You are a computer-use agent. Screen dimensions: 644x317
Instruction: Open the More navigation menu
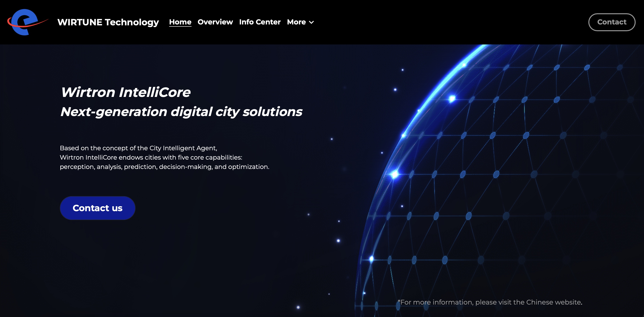[x=296, y=22]
